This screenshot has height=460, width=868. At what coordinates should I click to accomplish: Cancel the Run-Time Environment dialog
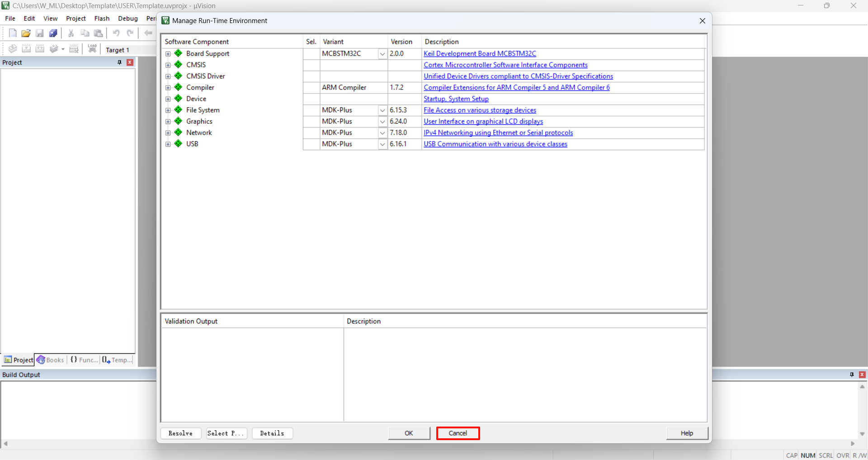(458, 433)
